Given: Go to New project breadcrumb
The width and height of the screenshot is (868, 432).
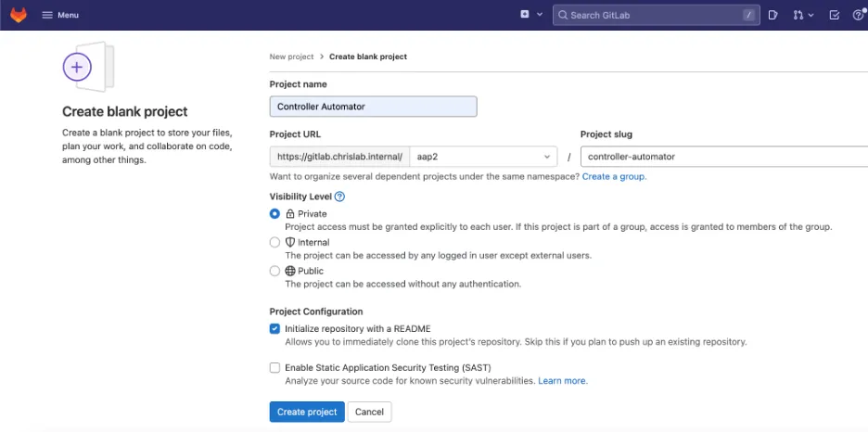Looking at the screenshot, I should tap(291, 57).
